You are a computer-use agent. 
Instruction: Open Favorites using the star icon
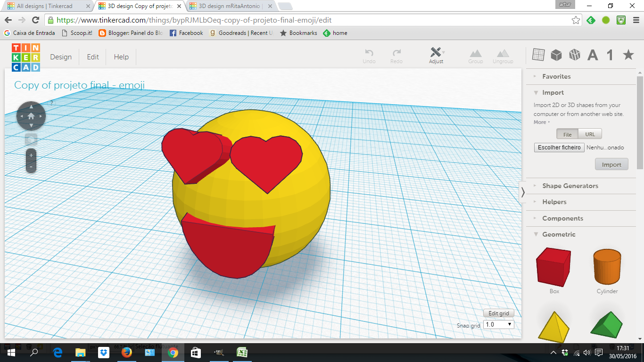coord(628,55)
